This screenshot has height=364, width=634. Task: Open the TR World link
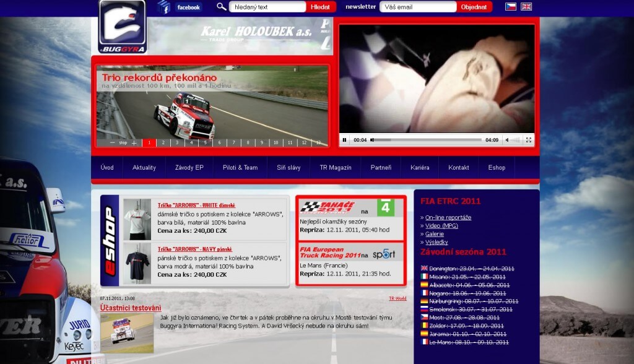tap(397, 298)
